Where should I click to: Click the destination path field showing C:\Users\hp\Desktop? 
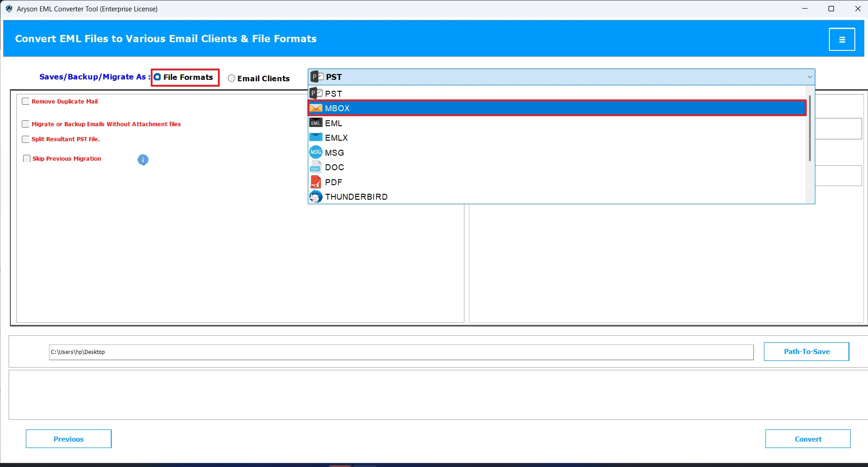[401, 352]
